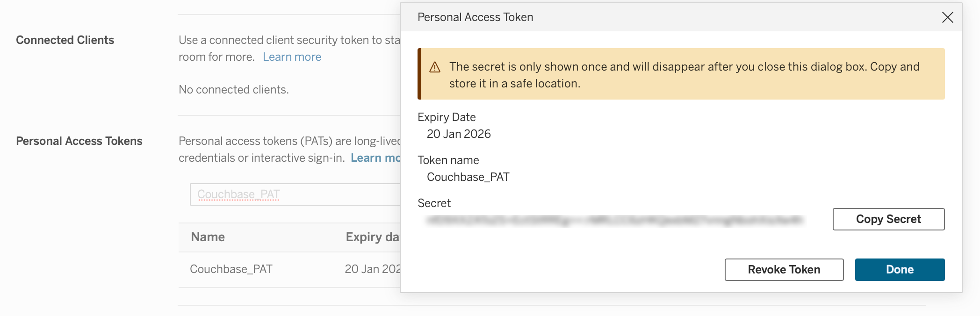Click the Couchbase_PAT token name in dialog
The width and height of the screenshot is (980, 316).
[468, 177]
